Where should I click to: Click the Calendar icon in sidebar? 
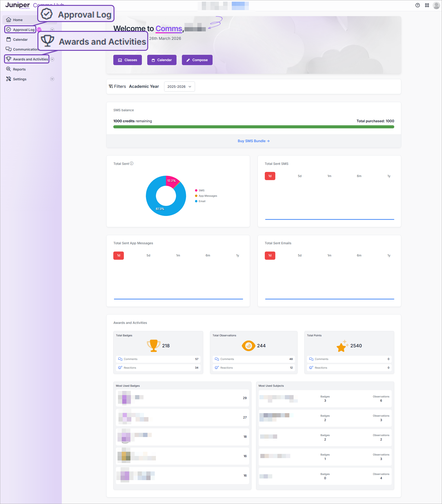point(9,39)
